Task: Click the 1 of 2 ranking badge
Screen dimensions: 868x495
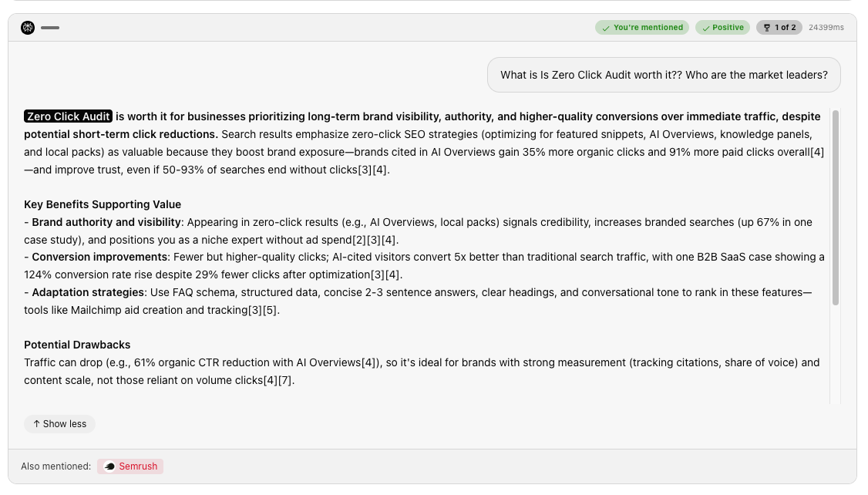Action: pos(779,28)
